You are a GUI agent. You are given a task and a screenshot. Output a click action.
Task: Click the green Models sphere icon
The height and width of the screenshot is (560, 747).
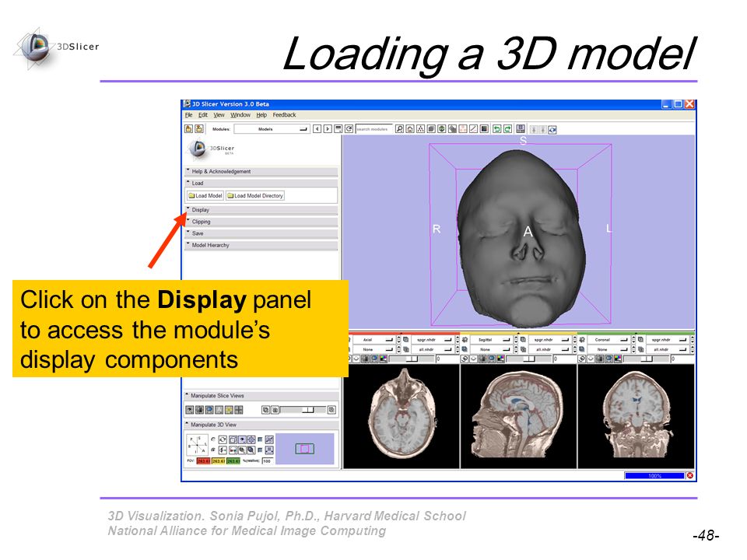tap(442, 129)
